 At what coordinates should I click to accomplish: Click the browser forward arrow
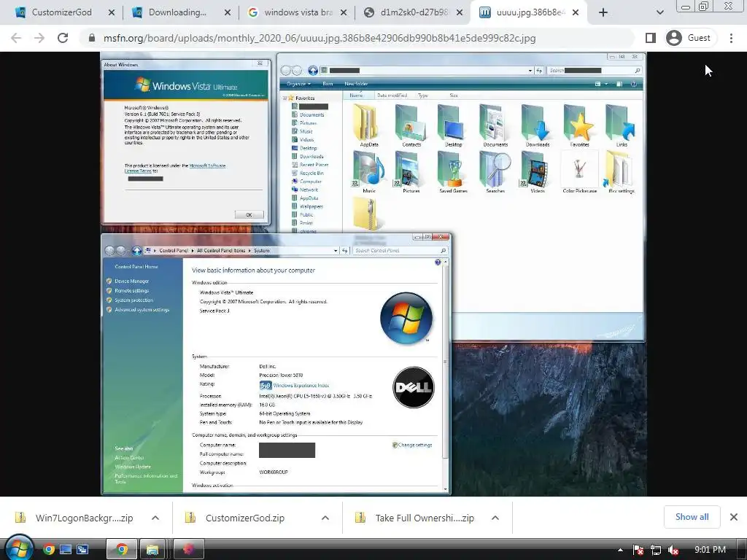coord(39,38)
